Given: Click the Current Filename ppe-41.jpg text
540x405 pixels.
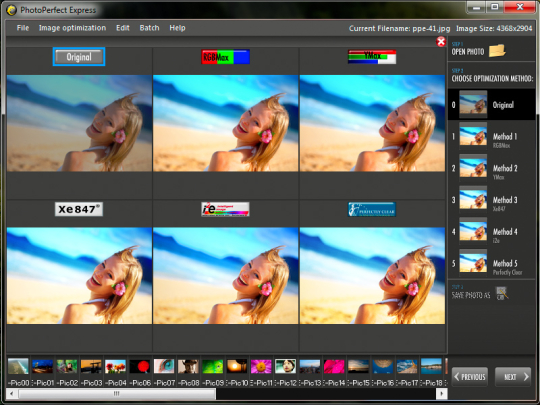Looking at the screenshot, I should click(x=399, y=29).
